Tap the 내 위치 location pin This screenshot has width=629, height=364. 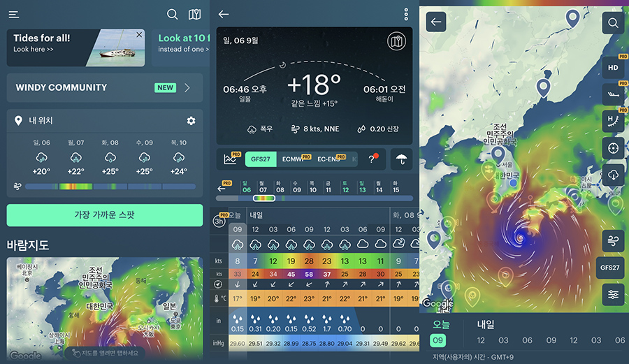coord(18,121)
